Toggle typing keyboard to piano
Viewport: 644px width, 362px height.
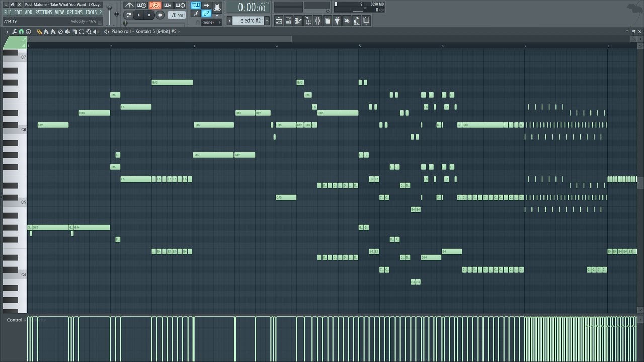pos(196,5)
